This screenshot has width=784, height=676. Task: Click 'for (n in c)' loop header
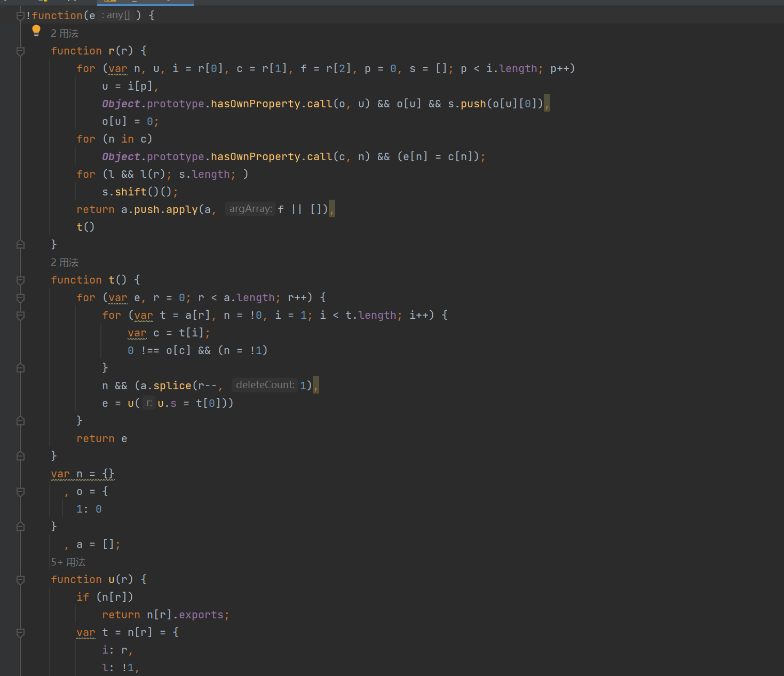(x=114, y=139)
